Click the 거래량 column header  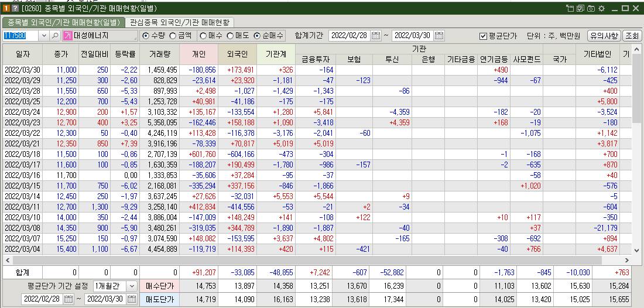[x=159, y=54]
